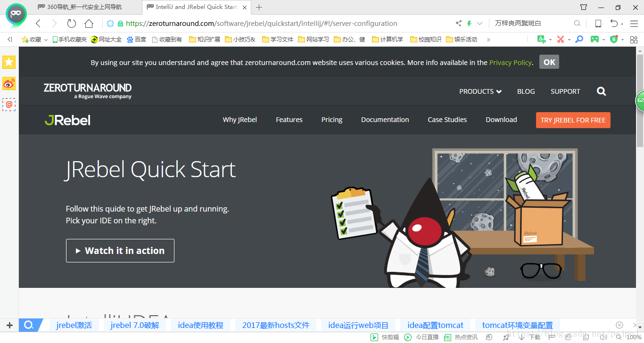Open the 下载 downloads status item

[x=529, y=337]
